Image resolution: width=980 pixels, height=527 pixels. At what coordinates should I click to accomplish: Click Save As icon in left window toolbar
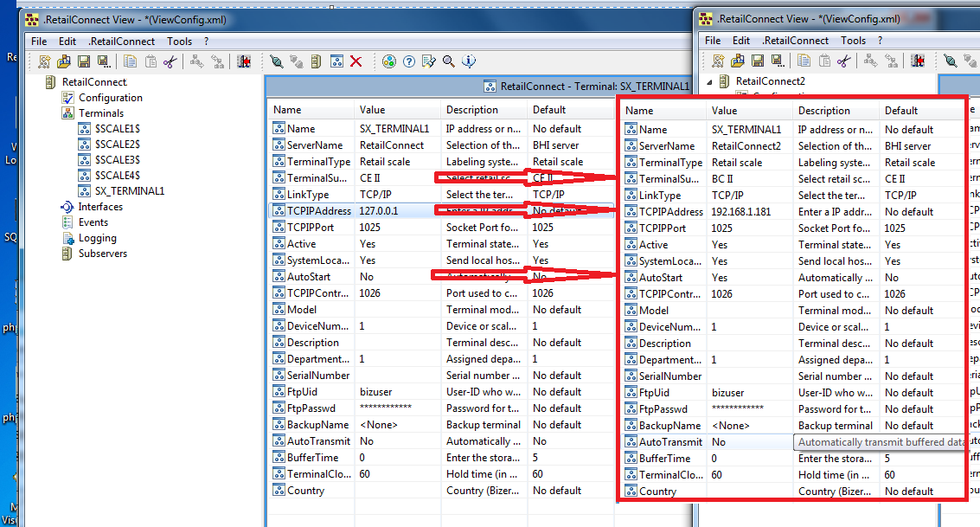pyautogui.click(x=104, y=61)
